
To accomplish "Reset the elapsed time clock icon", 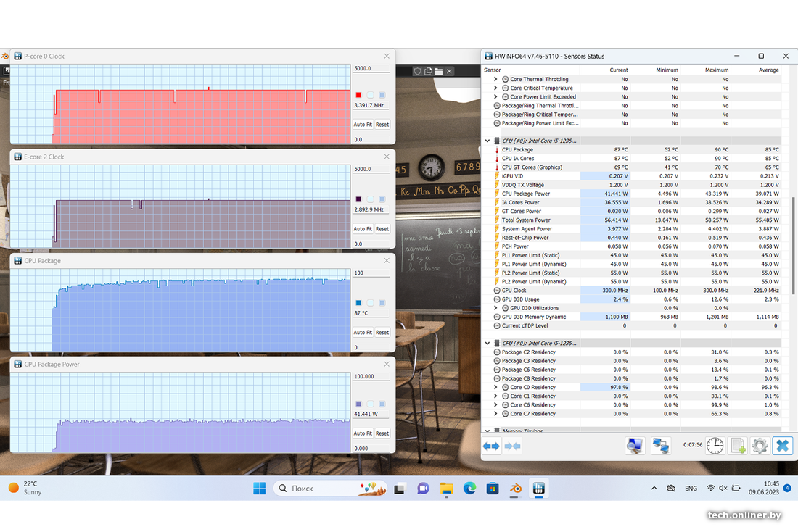I will 715,446.
